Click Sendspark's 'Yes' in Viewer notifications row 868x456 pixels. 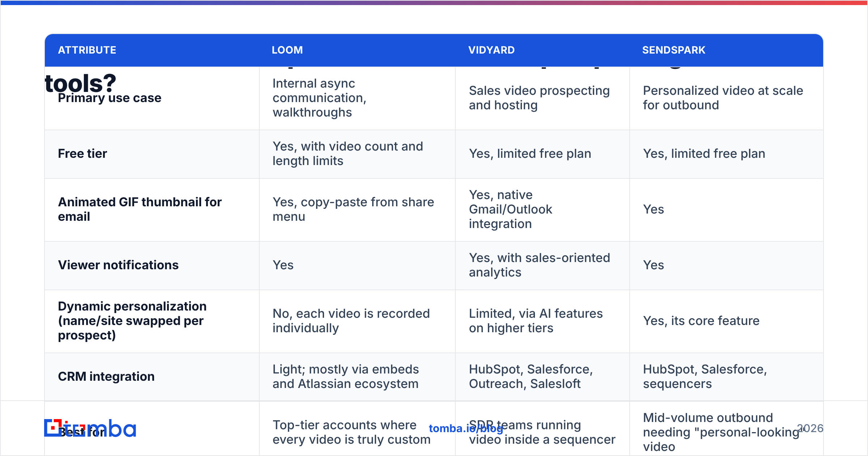click(653, 265)
